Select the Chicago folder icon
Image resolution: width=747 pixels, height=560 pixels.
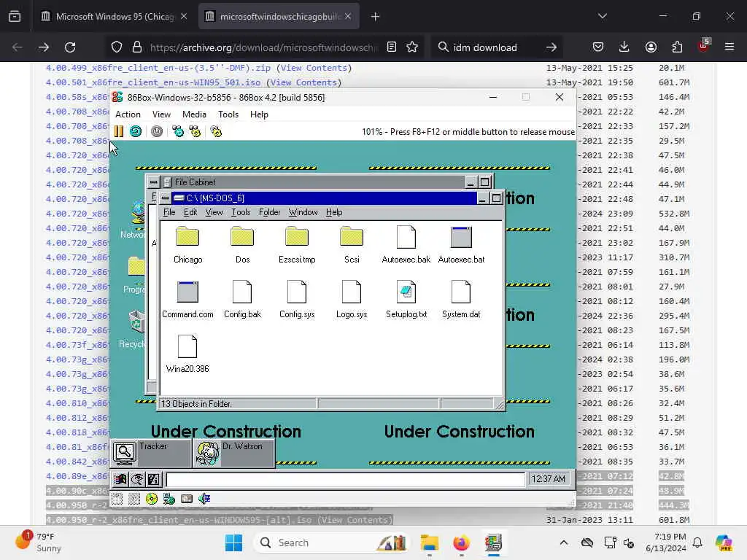tap(187, 237)
